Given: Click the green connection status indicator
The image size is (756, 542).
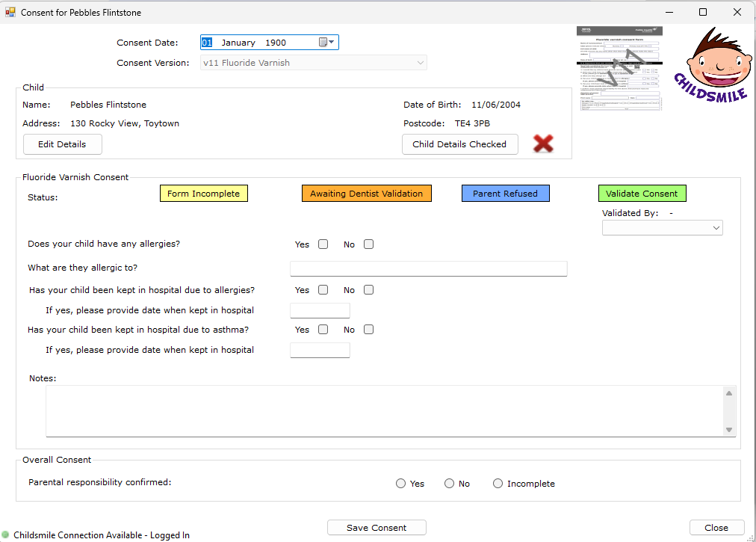Looking at the screenshot, I should 6,535.
